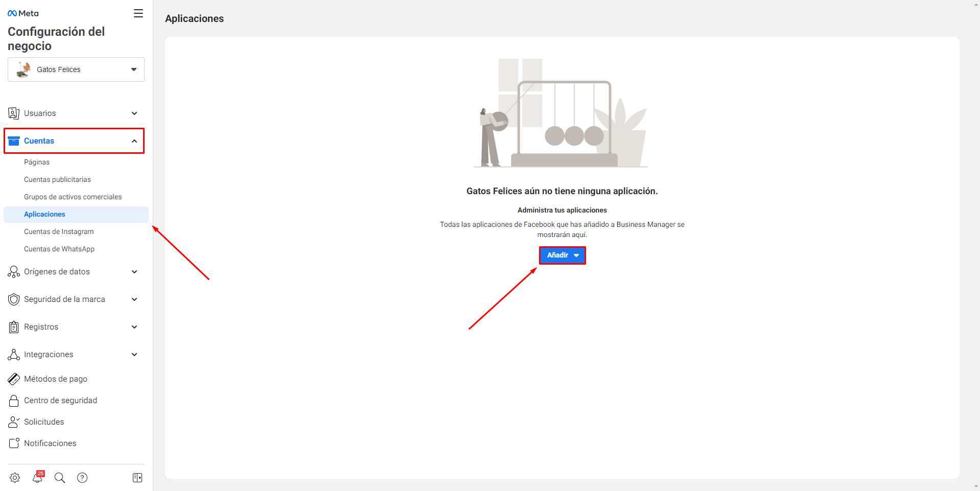This screenshot has width=980, height=491.
Task: Click the Integraciones label
Action: [49, 355]
